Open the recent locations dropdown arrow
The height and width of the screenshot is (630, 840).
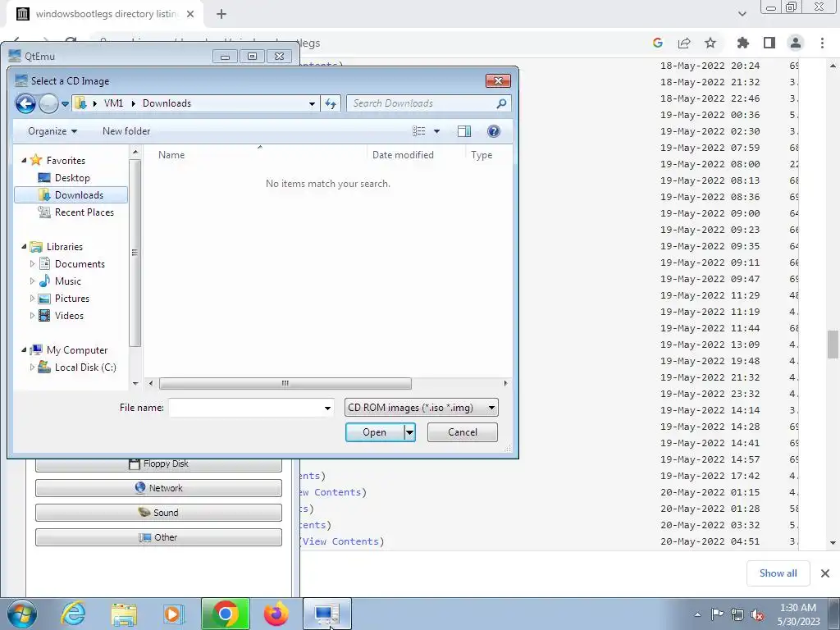tap(65, 104)
